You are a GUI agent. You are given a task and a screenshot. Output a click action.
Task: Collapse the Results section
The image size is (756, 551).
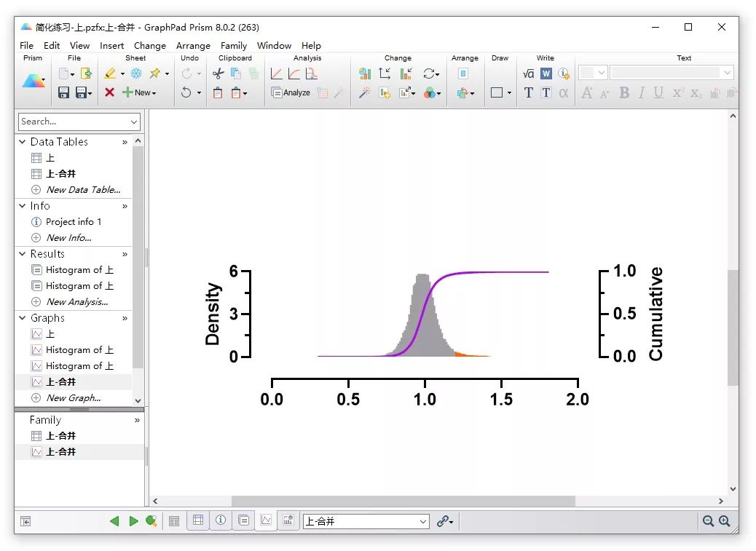(x=22, y=254)
